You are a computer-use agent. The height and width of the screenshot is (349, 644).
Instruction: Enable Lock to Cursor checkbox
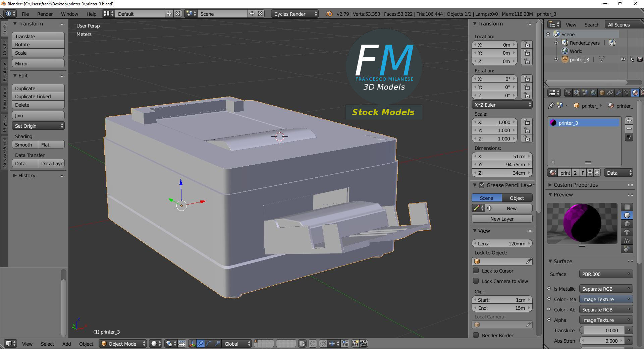tap(476, 271)
